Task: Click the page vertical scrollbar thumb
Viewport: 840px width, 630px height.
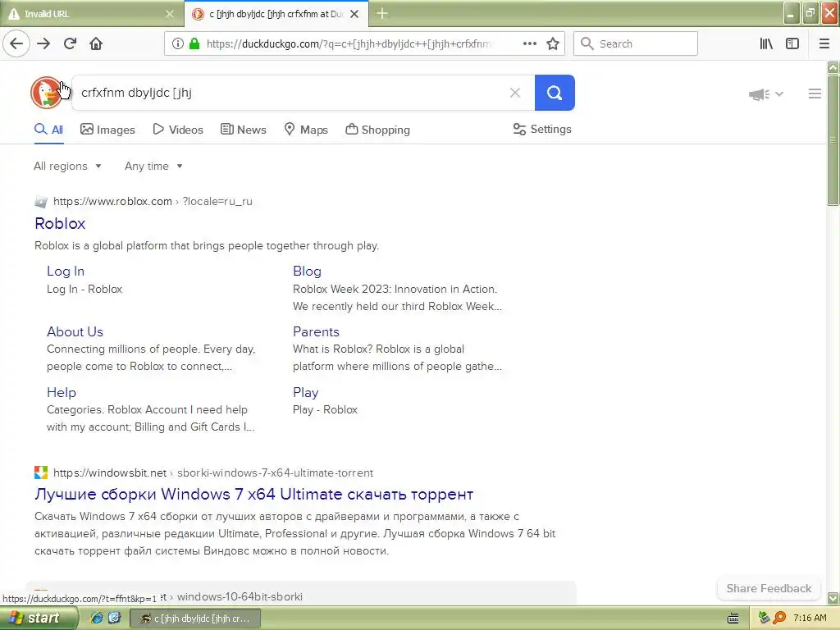Action: 833,139
